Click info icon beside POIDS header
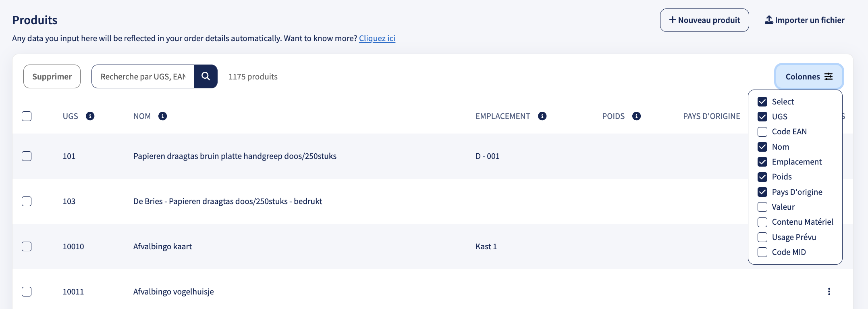Image resolution: width=868 pixels, height=309 pixels. point(637,116)
